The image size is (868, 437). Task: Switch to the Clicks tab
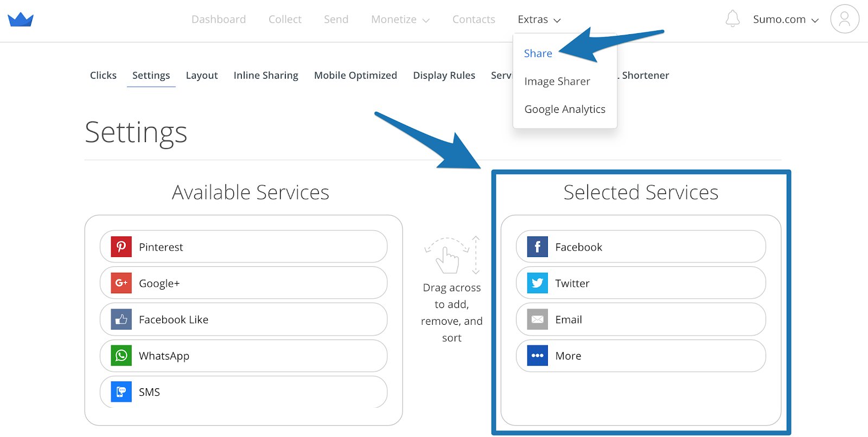click(x=103, y=75)
